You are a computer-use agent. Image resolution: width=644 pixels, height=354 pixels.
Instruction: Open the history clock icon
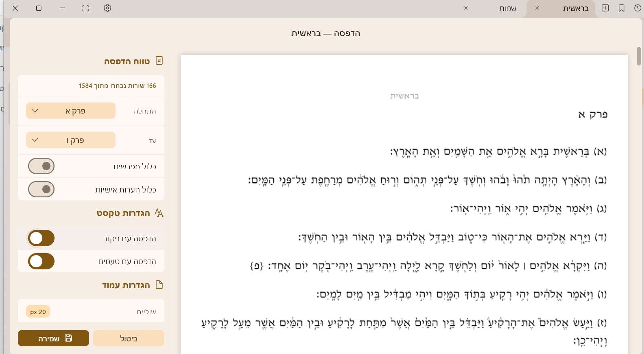click(x=637, y=8)
